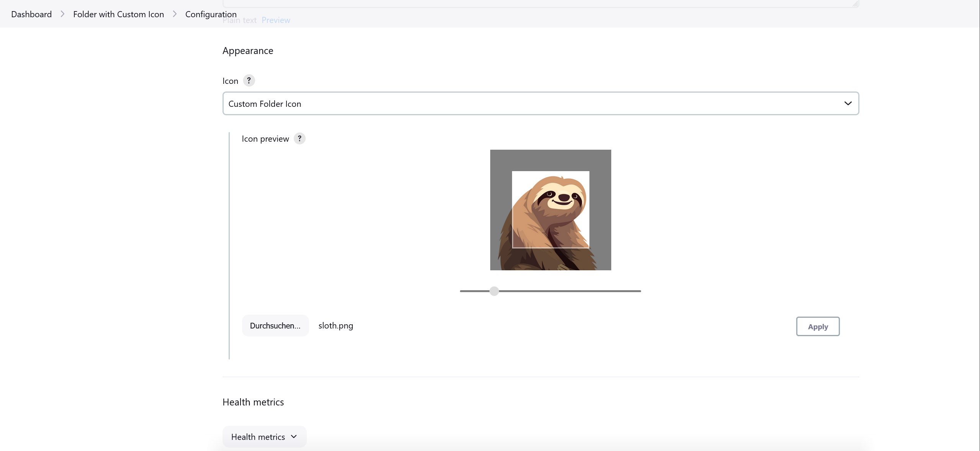This screenshot has height=451, width=980.
Task: Click the help icon beside Icon label
Action: [x=249, y=80]
